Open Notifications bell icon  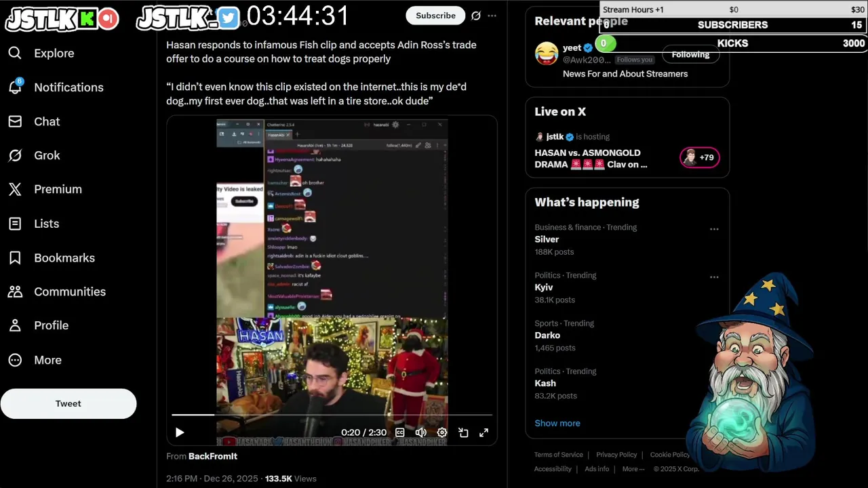coord(15,87)
